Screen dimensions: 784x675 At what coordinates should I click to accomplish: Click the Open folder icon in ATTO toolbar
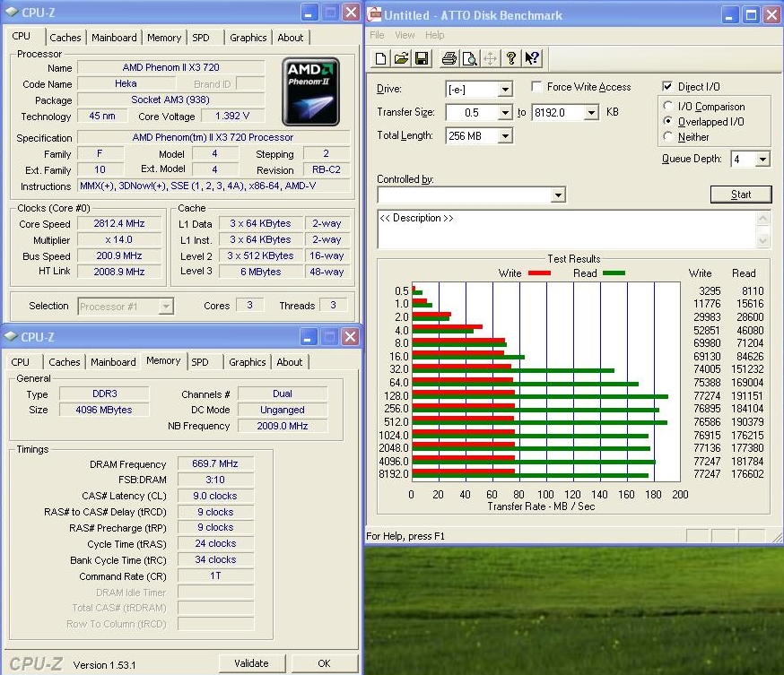(401, 59)
